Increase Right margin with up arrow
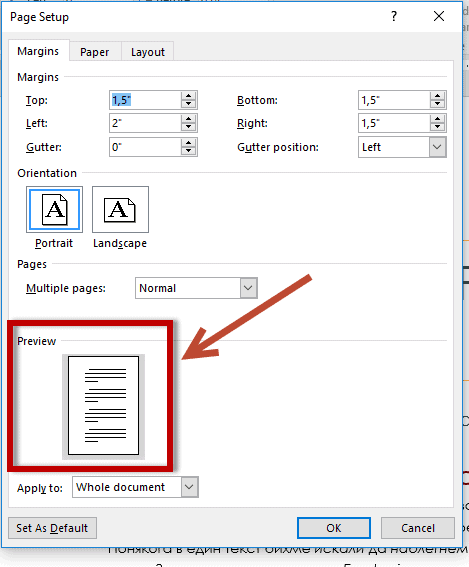The height and width of the screenshot is (567, 469). pos(438,119)
